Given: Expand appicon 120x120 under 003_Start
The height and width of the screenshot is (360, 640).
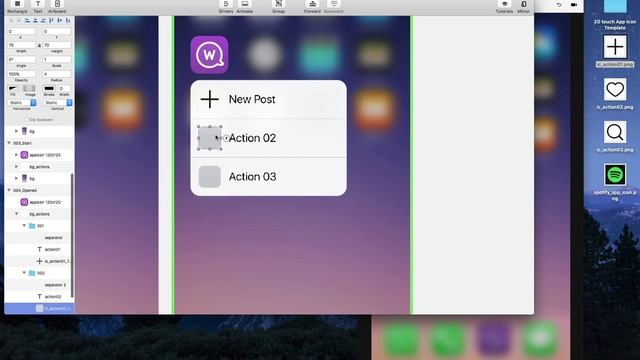Looking at the screenshot, I should point(16,155).
